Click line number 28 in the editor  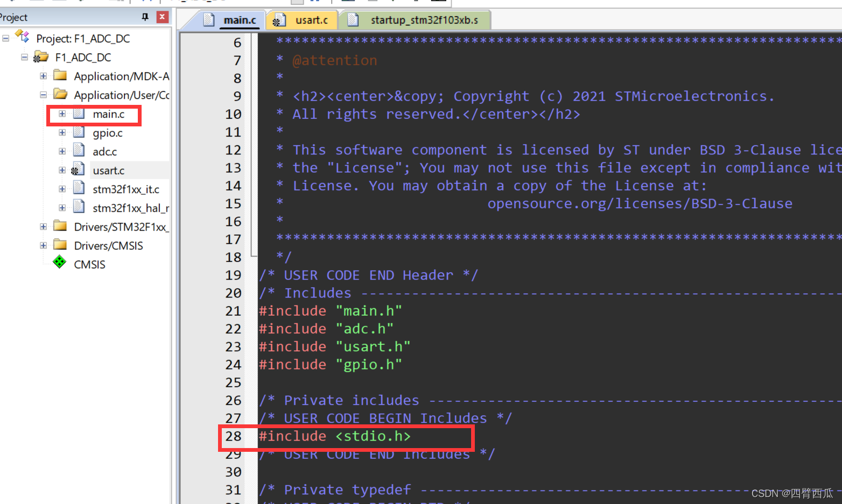[233, 436]
